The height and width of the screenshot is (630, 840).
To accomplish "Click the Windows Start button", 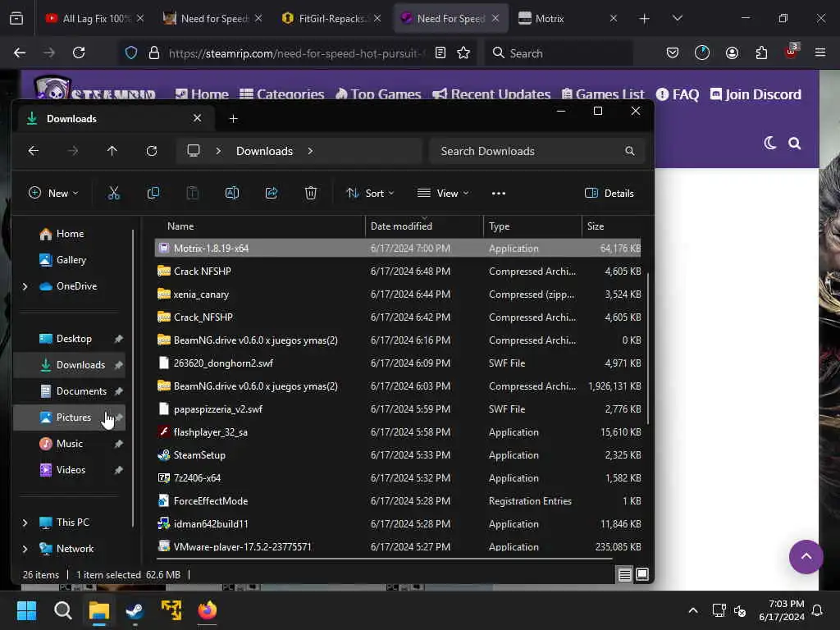I will [x=26, y=610].
